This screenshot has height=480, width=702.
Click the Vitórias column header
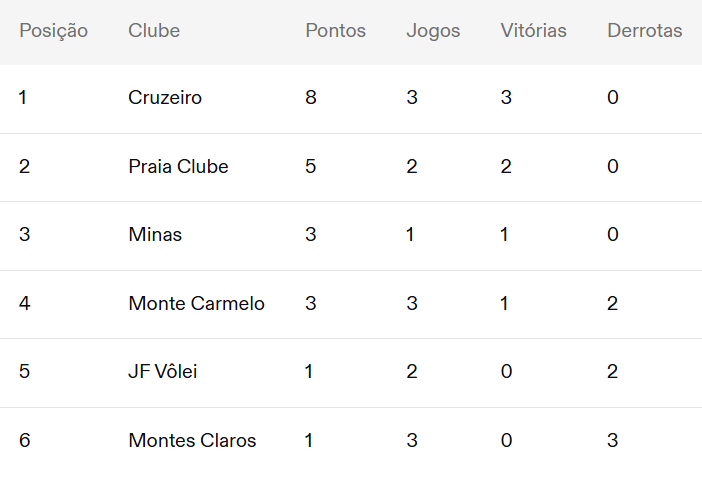pyautogui.click(x=533, y=31)
